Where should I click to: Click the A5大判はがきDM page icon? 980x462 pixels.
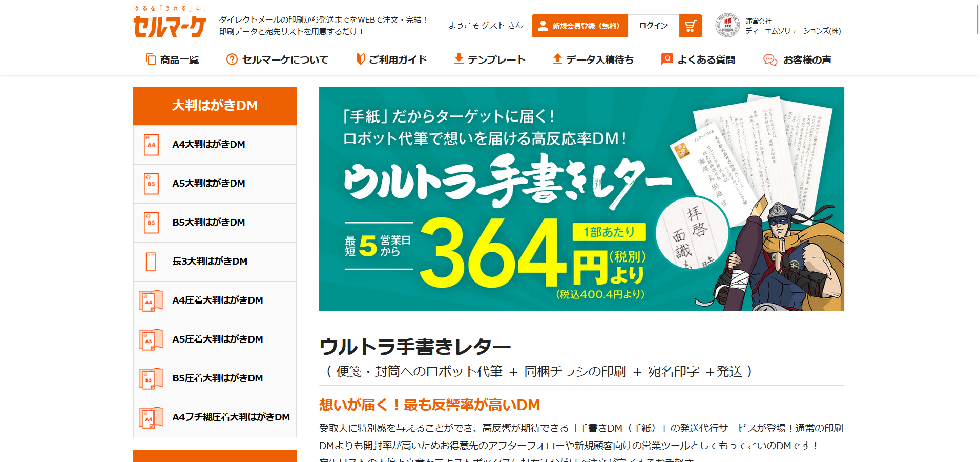click(x=151, y=184)
